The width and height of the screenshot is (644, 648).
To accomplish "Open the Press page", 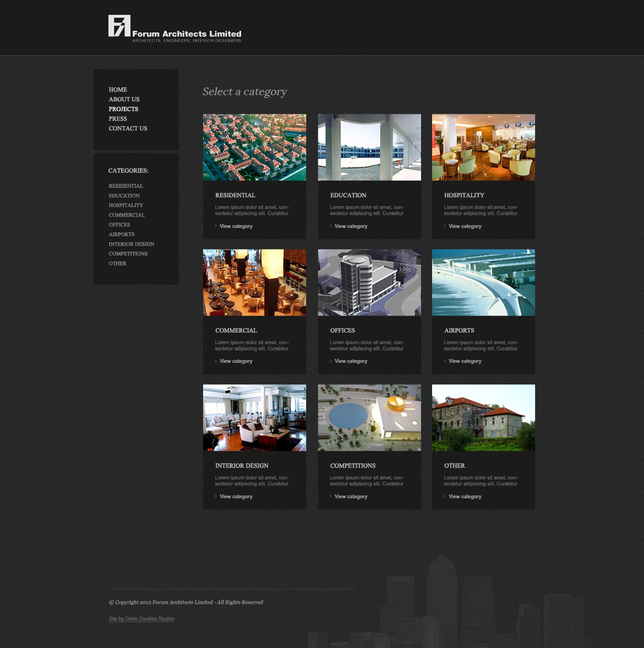I will 118,118.
